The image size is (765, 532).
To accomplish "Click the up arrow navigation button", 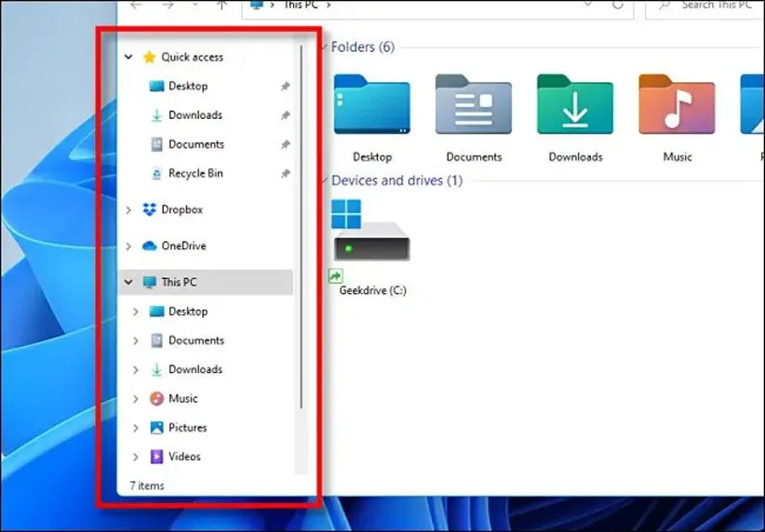I will click(221, 6).
